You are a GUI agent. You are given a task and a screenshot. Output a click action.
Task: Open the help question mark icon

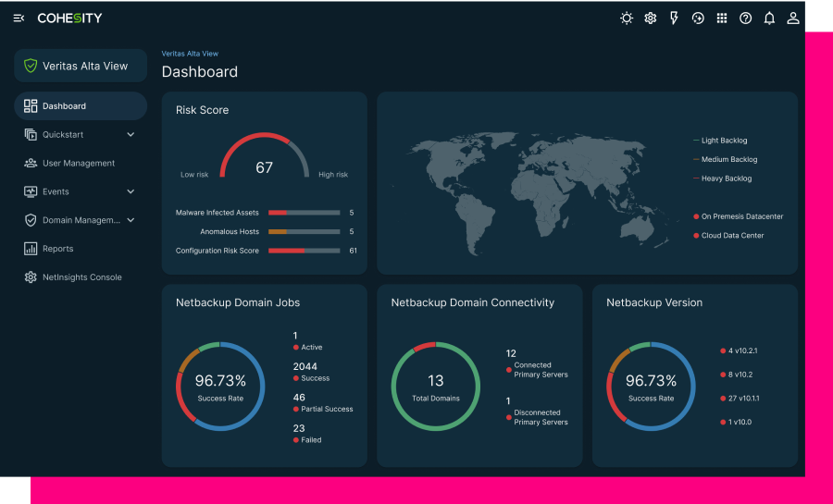click(x=745, y=18)
